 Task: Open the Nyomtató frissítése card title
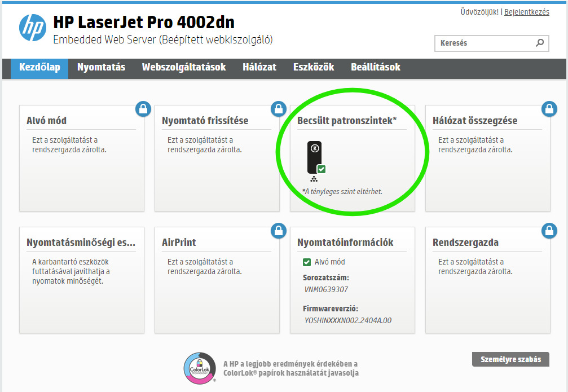click(205, 121)
